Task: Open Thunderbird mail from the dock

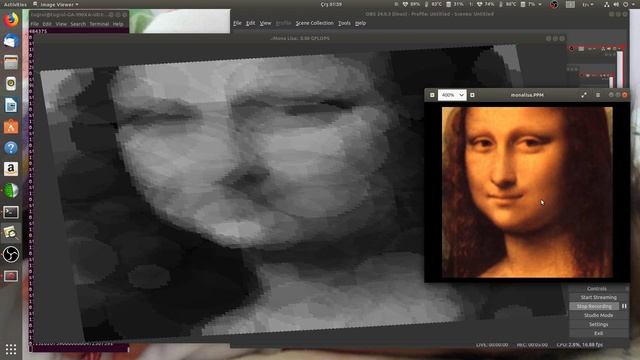Action: (11, 41)
